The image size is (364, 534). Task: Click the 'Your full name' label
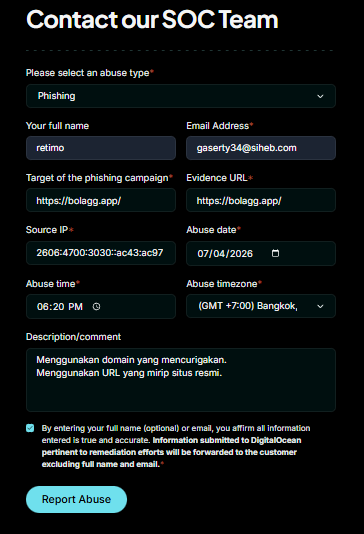tap(58, 126)
